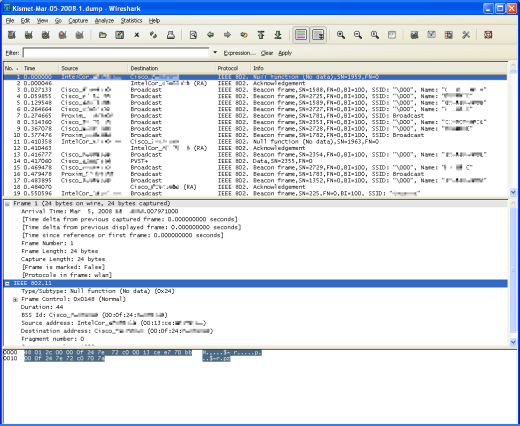
Task: Select packet 14 PVST+ Data row
Action: [255, 161]
